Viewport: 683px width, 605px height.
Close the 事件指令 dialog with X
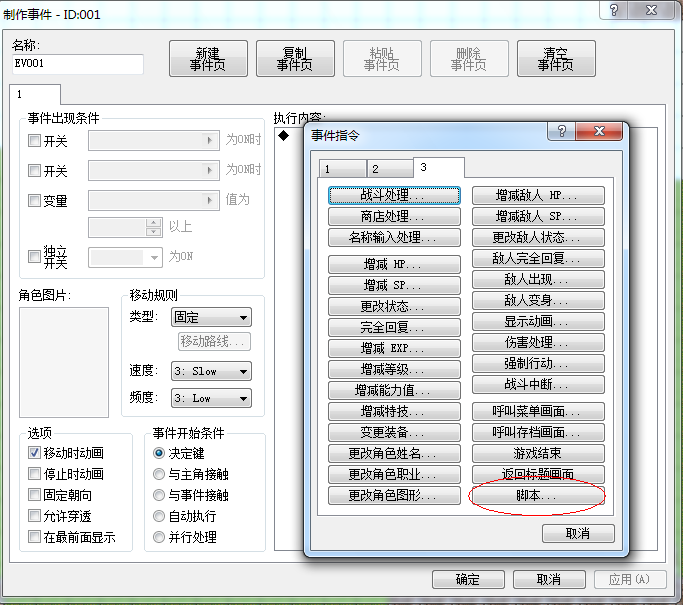599,131
